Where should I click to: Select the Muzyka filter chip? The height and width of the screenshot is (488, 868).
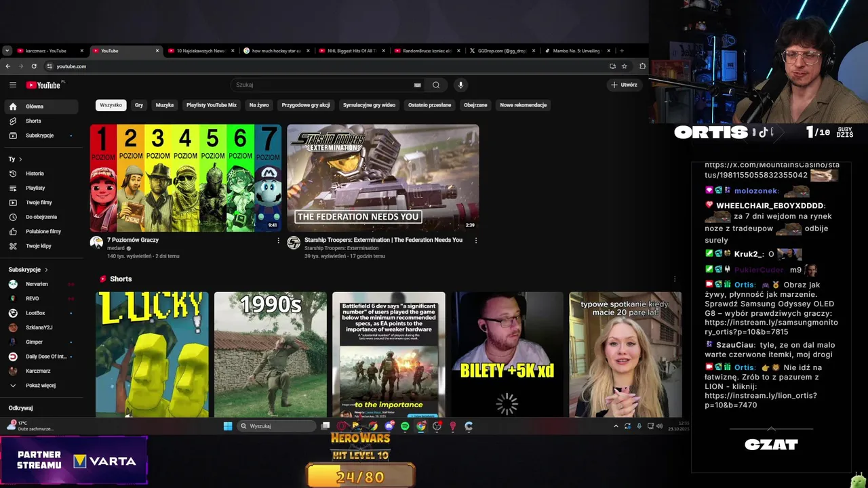[165, 105]
